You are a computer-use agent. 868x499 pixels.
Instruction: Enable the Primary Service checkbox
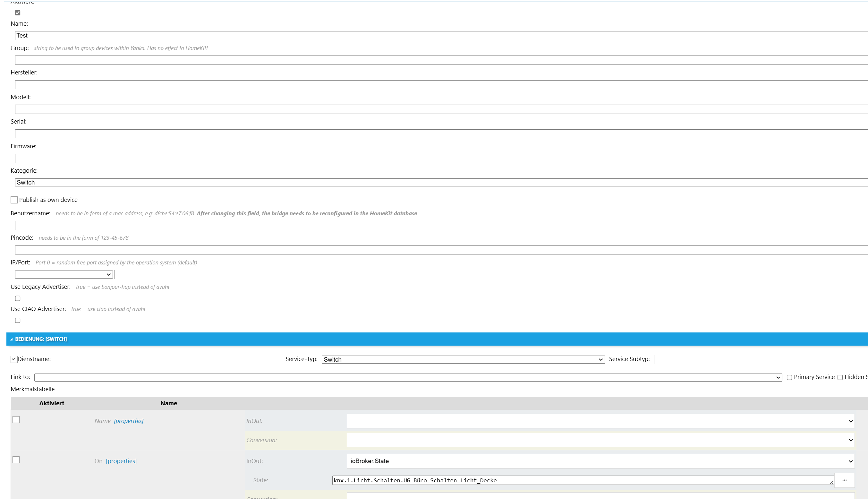pyautogui.click(x=789, y=377)
